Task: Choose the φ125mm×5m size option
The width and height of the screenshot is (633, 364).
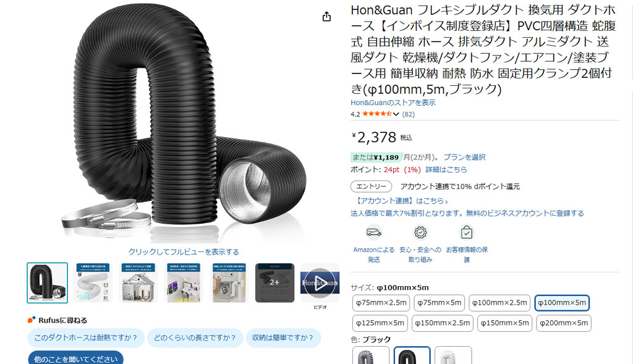Action: click(380, 323)
